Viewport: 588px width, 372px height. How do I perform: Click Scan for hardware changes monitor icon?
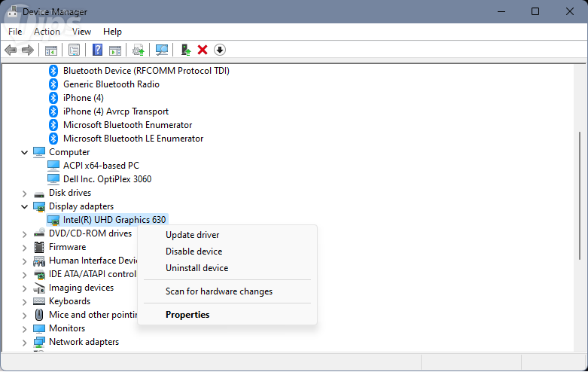(162, 50)
